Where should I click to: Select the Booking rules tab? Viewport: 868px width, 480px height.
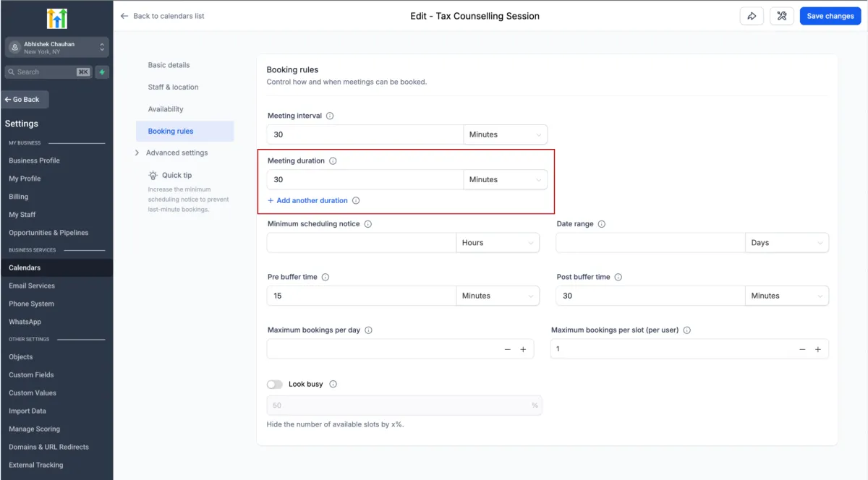pyautogui.click(x=185, y=132)
